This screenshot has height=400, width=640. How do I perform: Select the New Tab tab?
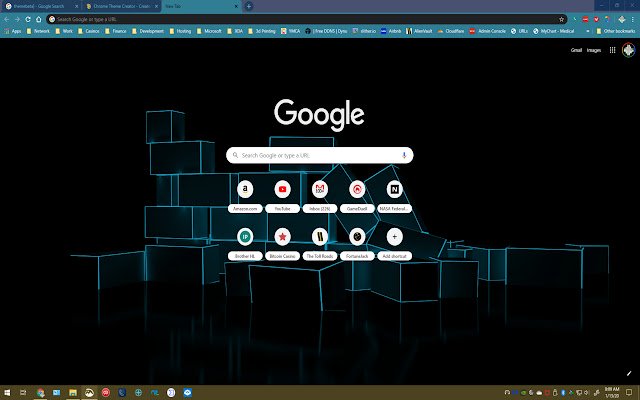click(200, 6)
